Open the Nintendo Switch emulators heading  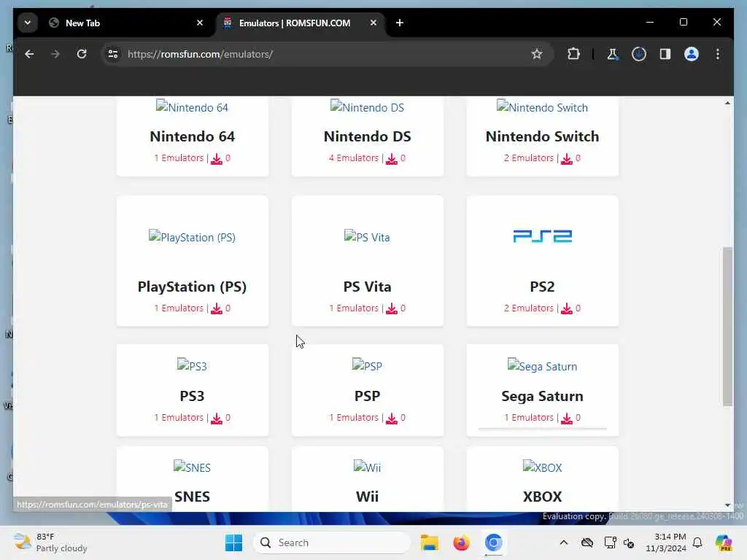(x=543, y=136)
